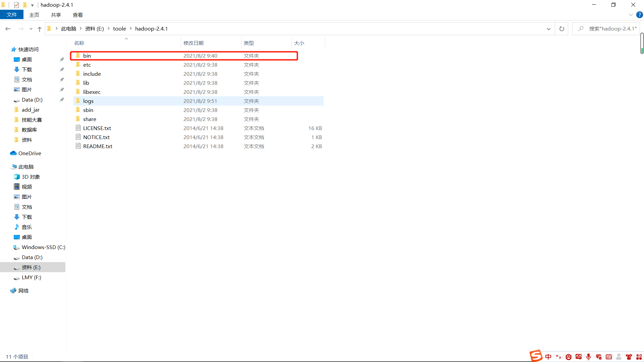Open the Help question mark icon
Image resolution: width=644 pixels, height=362 pixels.
click(640, 15)
